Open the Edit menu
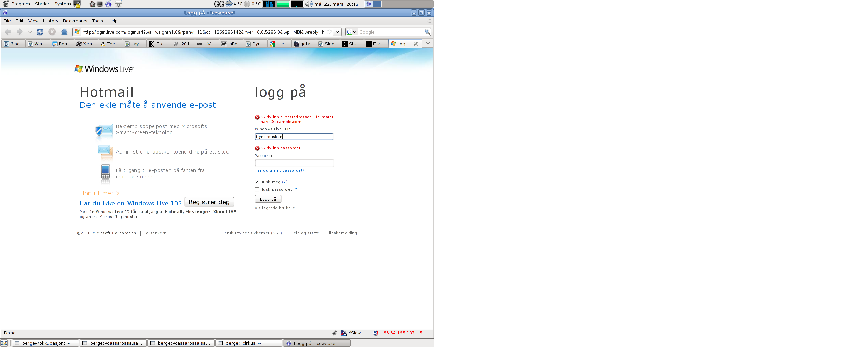 point(19,21)
